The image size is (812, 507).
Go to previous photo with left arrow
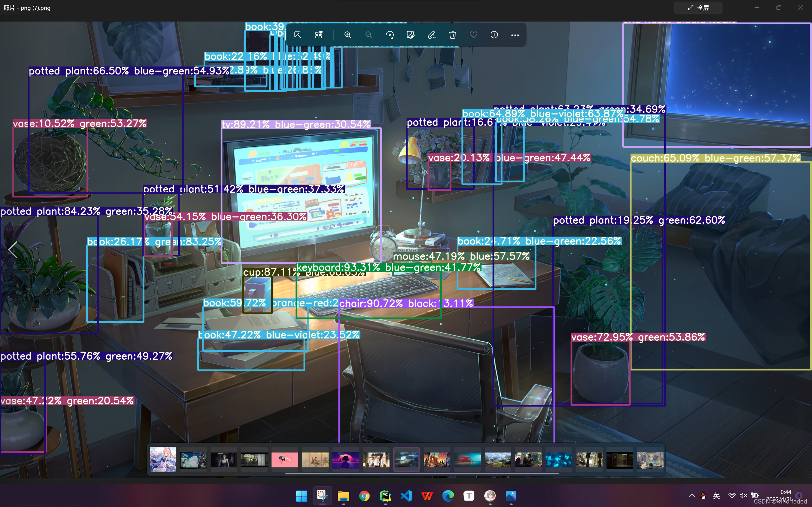click(12, 249)
